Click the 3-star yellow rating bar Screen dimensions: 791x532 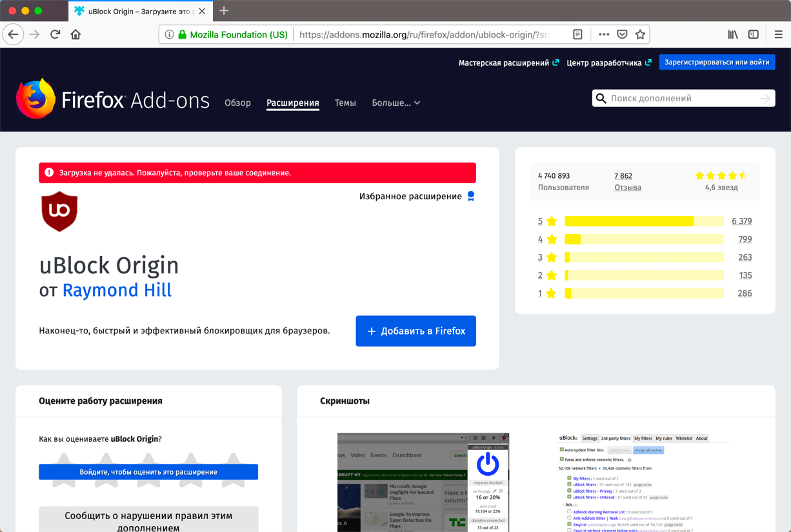[x=644, y=257]
